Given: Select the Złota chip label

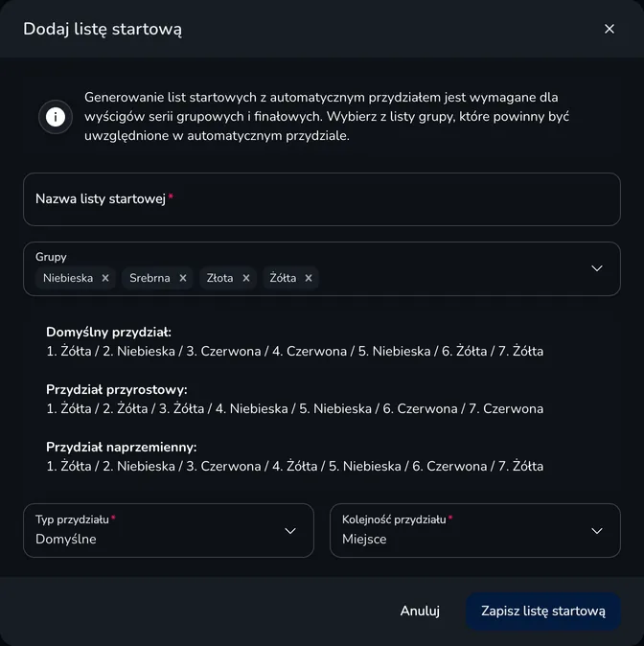Looking at the screenshot, I should (219, 278).
